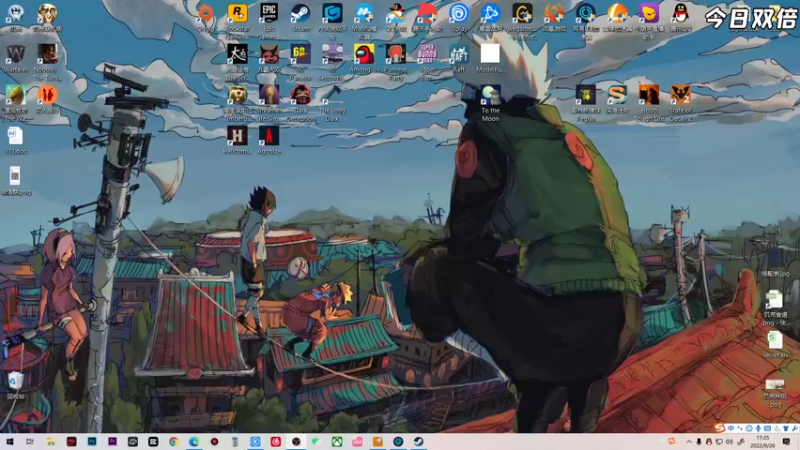800x450 pixels.
Task: Select the State of Decay 2 shortcut
Action: click(x=681, y=95)
